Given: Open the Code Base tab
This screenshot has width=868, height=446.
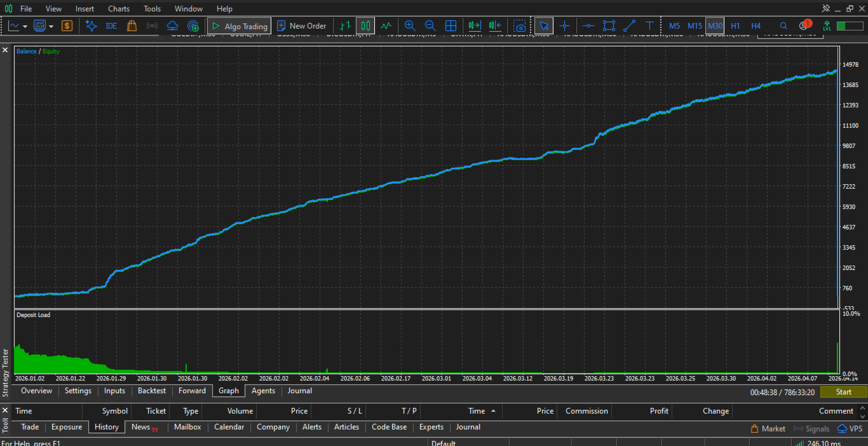Looking at the screenshot, I should coord(389,427).
